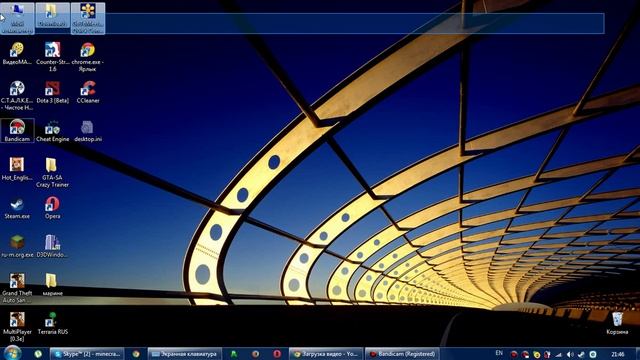Screen dimensions: 640x360
Task: Open the volume speaker tray icon
Action: tap(570, 355)
